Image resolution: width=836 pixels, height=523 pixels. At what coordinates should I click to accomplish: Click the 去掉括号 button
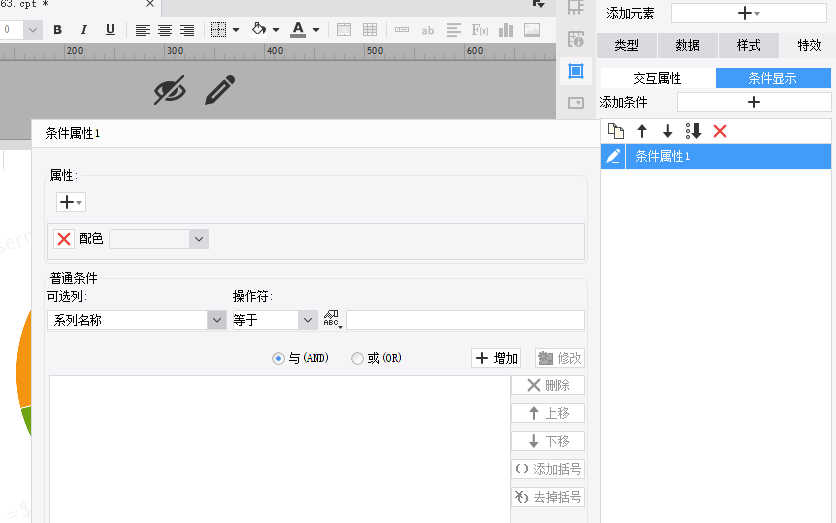548,497
